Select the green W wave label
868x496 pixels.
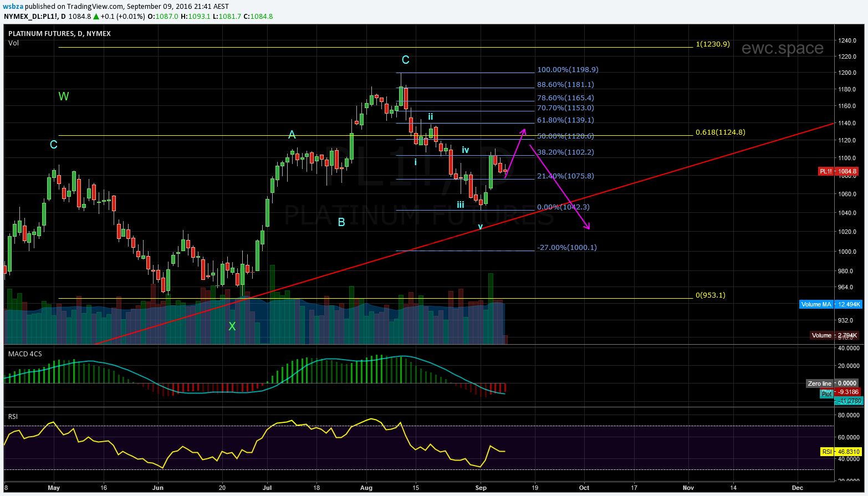(x=64, y=96)
